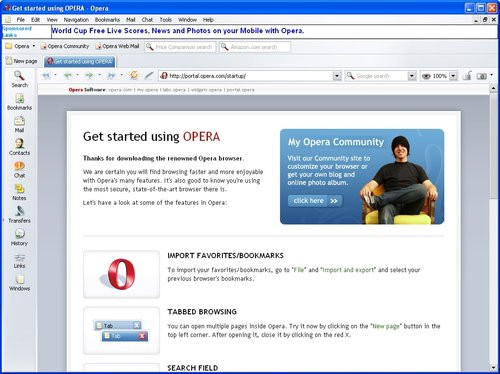Show the Transfers panel
This screenshot has height=374, width=500.
[x=19, y=215]
